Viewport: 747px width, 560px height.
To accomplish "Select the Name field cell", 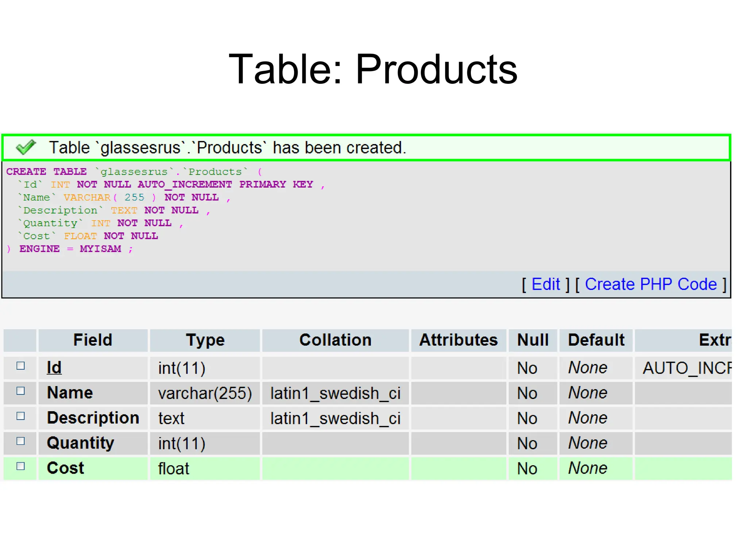I will 93,393.
